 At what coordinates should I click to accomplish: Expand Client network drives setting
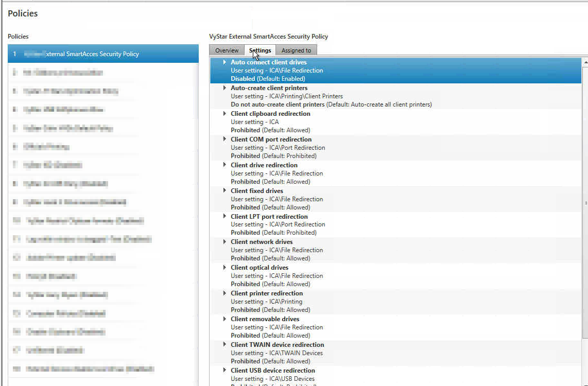click(x=224, y=242)
